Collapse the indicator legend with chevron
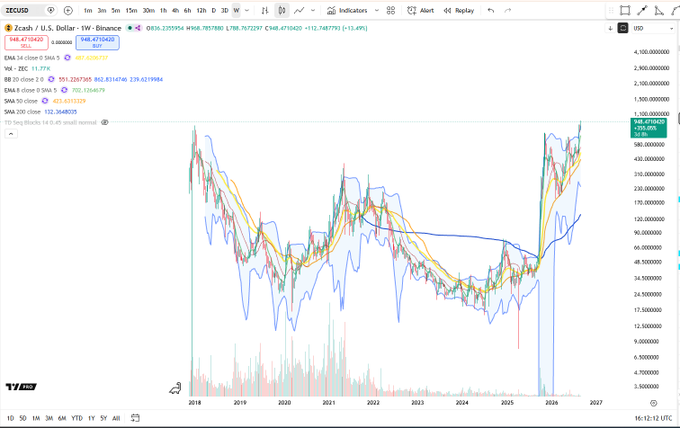 click(x=11, y=134)
